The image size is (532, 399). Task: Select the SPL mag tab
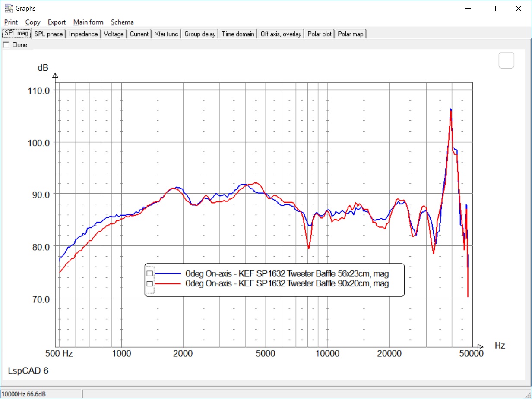click(x=16, y=34)
